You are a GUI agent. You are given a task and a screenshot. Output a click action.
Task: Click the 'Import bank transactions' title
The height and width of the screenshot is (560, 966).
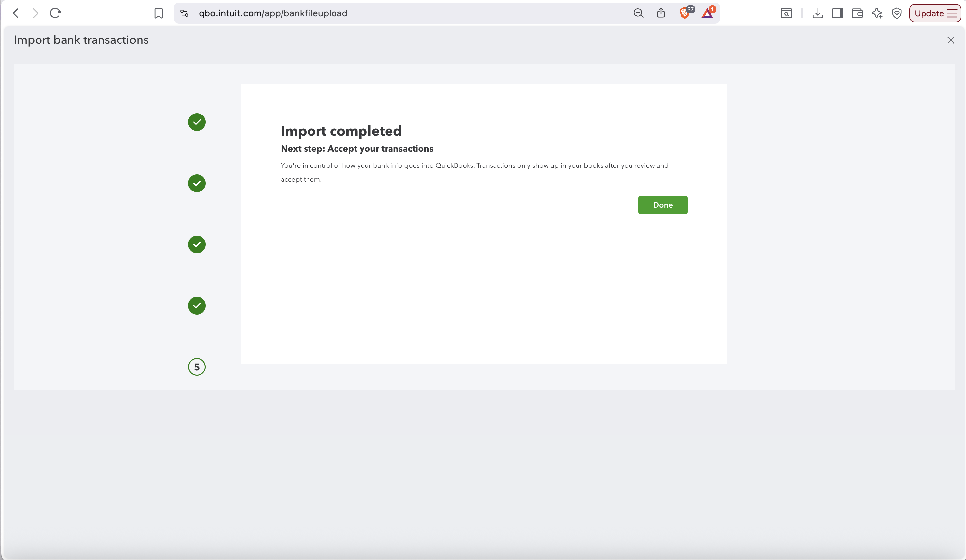click(81, 40)
